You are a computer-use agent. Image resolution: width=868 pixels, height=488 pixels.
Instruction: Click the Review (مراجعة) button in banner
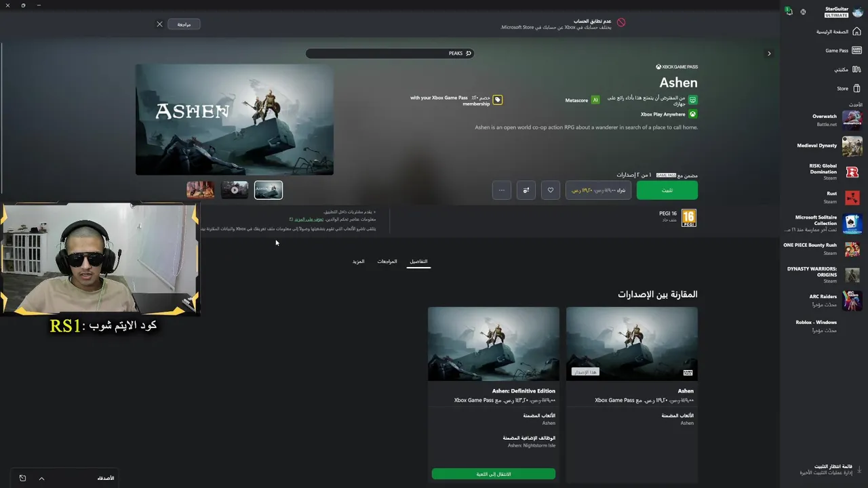184,24
